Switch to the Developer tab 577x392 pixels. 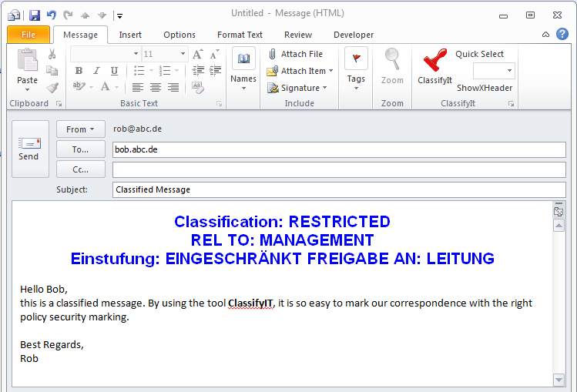(354, 35)
